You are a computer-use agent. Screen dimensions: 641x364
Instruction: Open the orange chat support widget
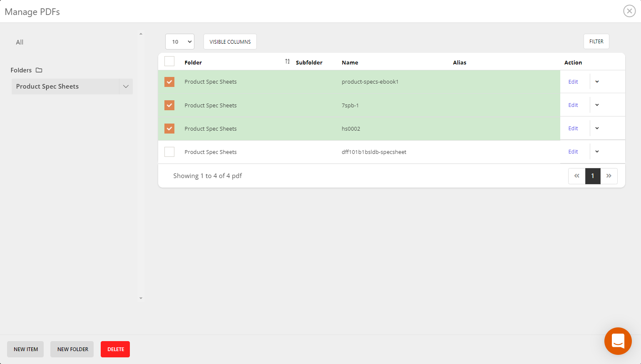point(618,341)
